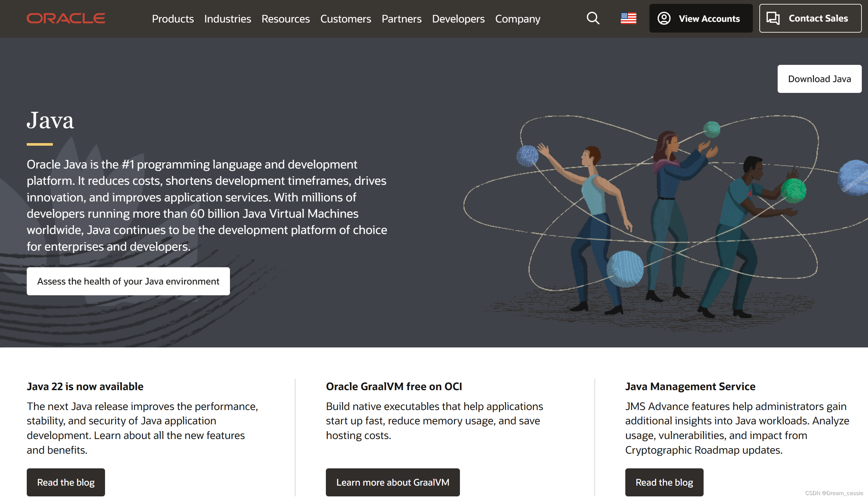Expand the Resources navigation menu

(x=285, y=19)
